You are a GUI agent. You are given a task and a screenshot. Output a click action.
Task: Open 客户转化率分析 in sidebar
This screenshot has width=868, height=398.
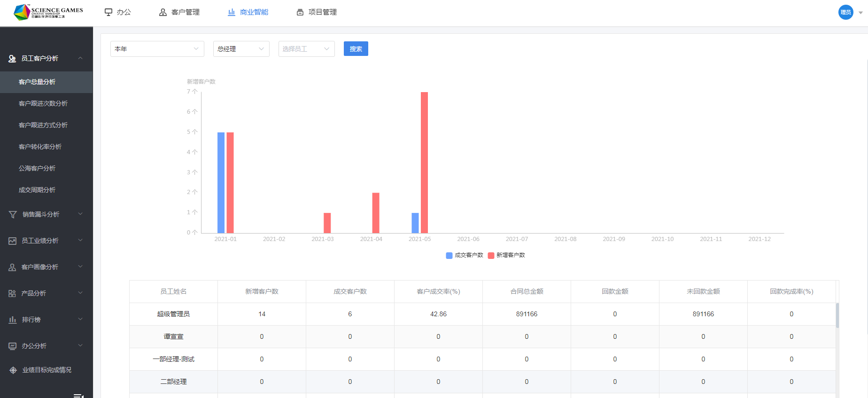point(40,147)
